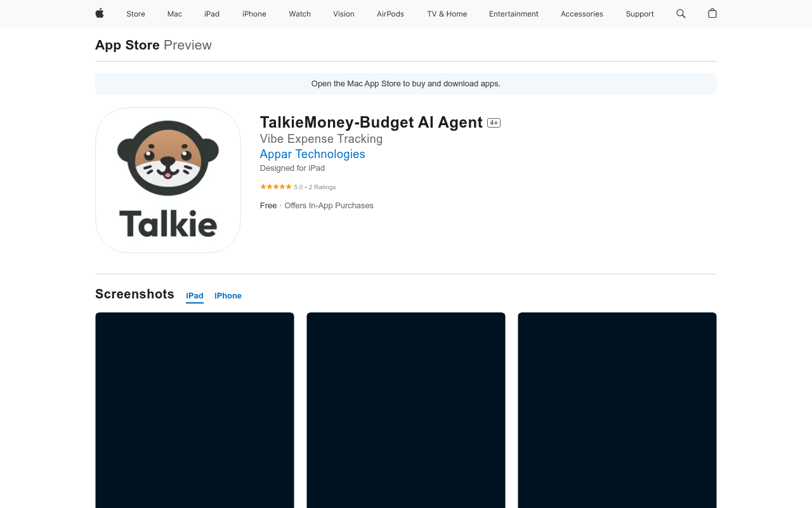
Task: Open the TV & Home menu
Action: pyautogui.click(x=447, y=14)
